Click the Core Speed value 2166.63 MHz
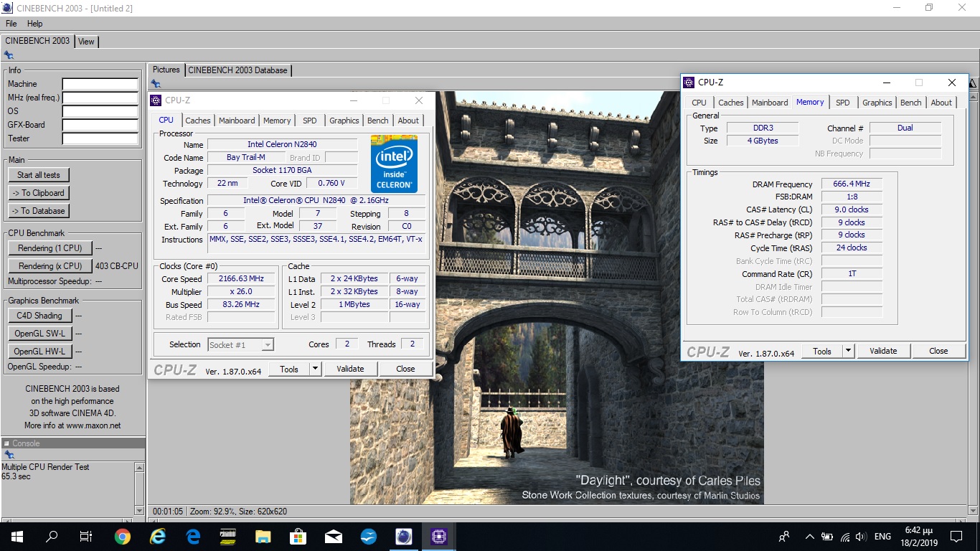Image resolution: width=980 pixels, height=551 pixels. tap(241, 279)
